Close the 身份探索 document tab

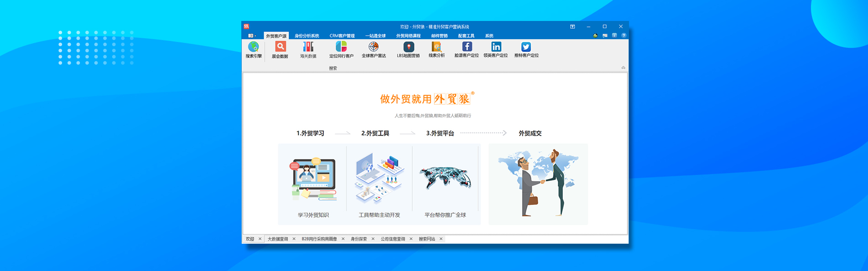coord(373,239)
